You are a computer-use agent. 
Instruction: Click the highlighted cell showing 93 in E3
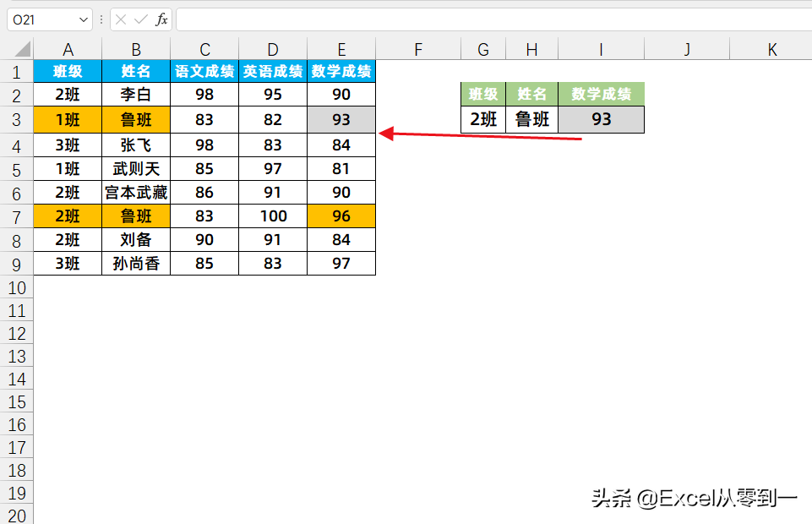tap(341, 119)
